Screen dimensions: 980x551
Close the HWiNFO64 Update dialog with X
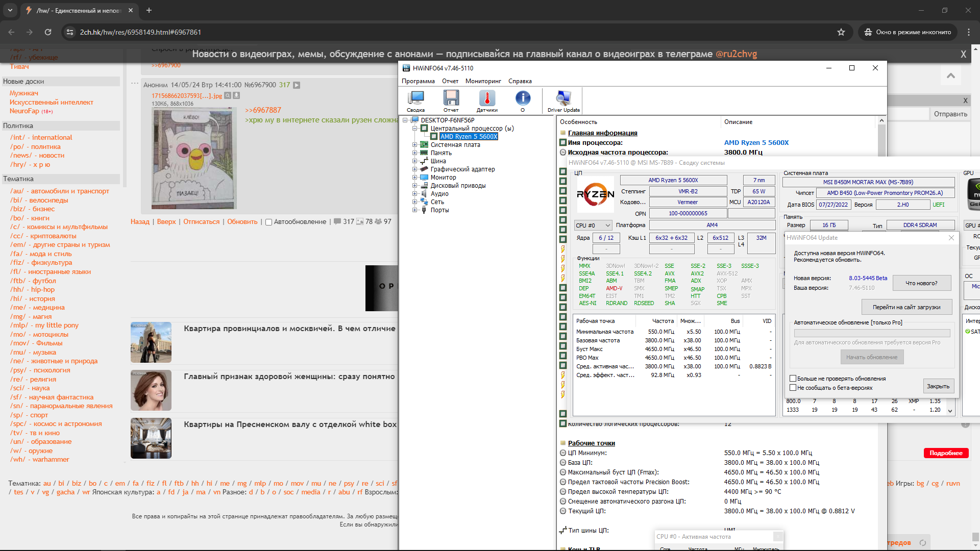[951, 238]
